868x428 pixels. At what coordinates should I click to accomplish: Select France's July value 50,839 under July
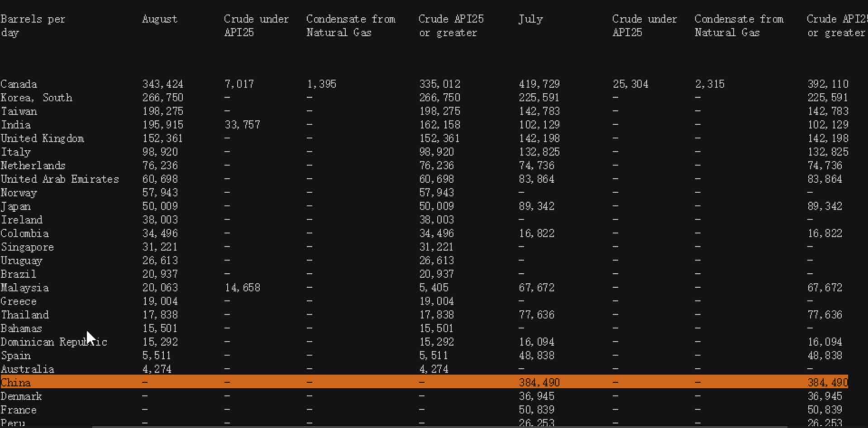coord(536,410)
